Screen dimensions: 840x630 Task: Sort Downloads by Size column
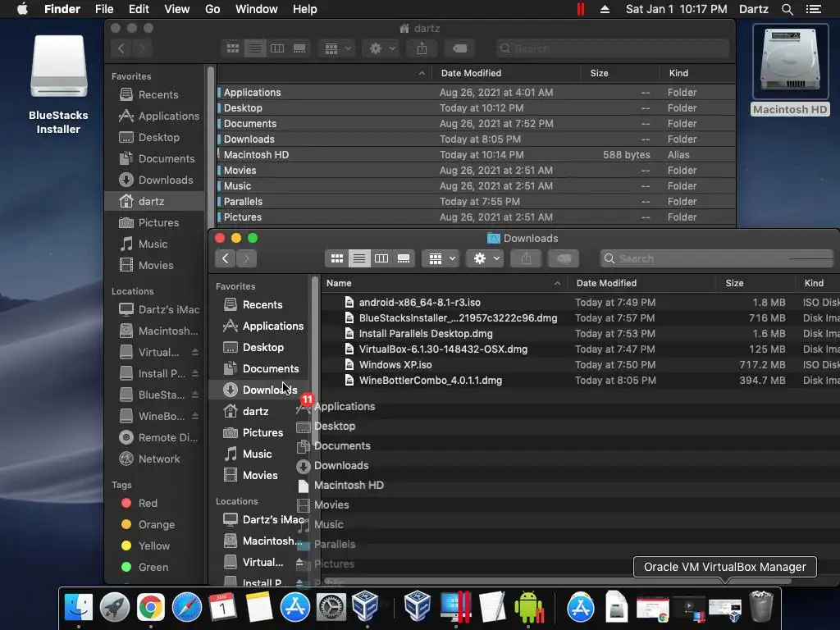coord(756,283)
